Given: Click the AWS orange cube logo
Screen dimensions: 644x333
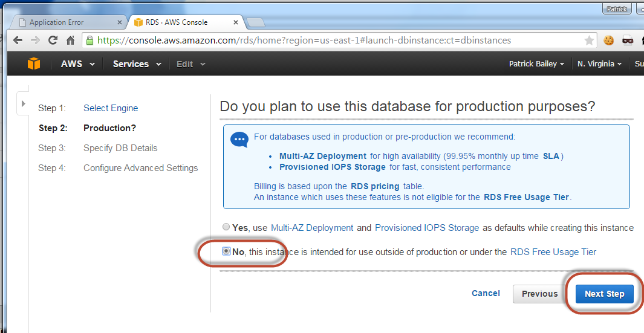Looking at the screenshot, I should click(34, 63).
